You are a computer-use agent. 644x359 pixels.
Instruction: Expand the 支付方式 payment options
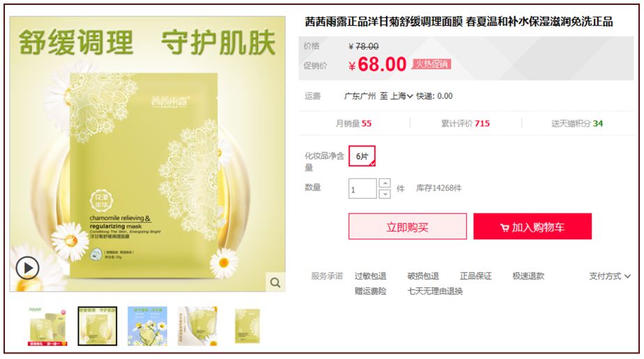tap(609, 276)
